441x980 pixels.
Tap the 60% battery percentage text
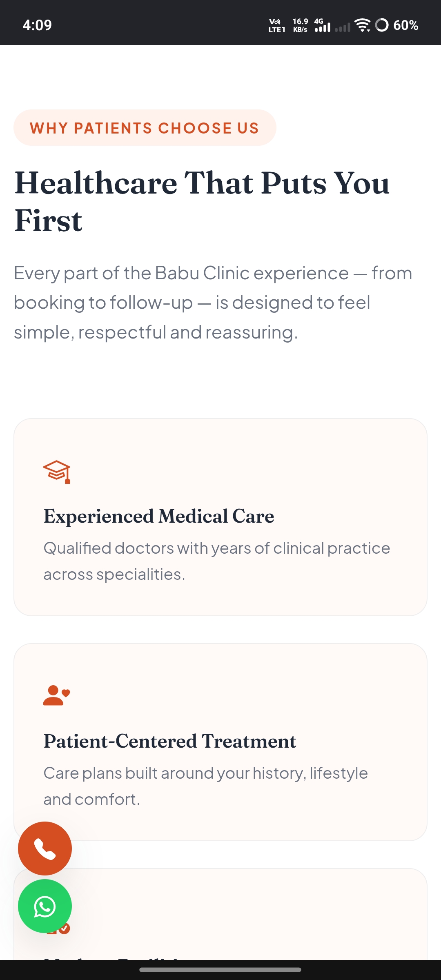(x=406, y=25)
